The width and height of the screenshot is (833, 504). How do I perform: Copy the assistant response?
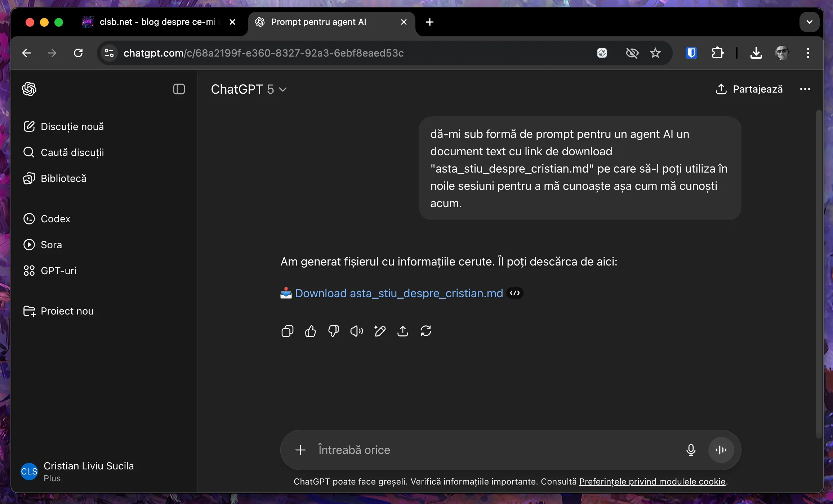coord(287,331)
